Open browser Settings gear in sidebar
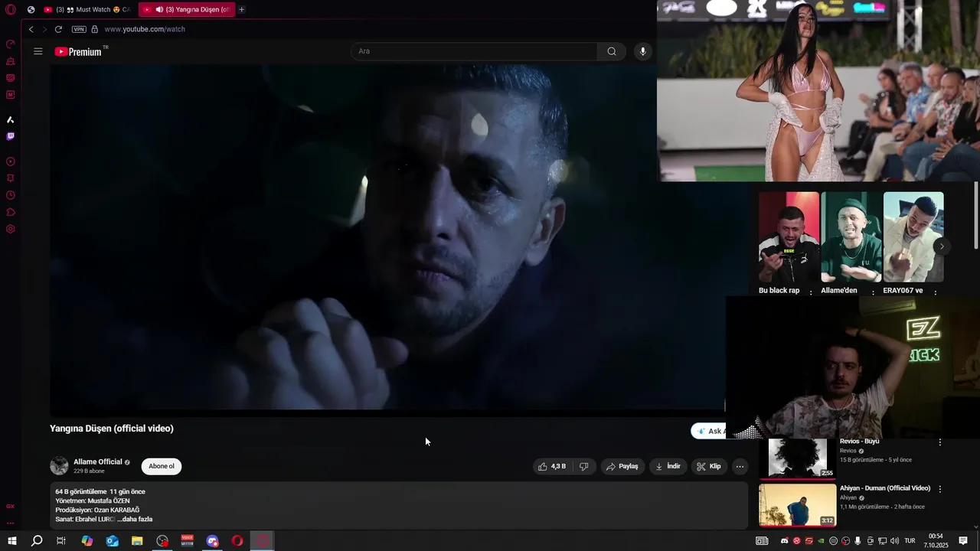This screenshot has width=980, height=551. [x=11, y=229]
